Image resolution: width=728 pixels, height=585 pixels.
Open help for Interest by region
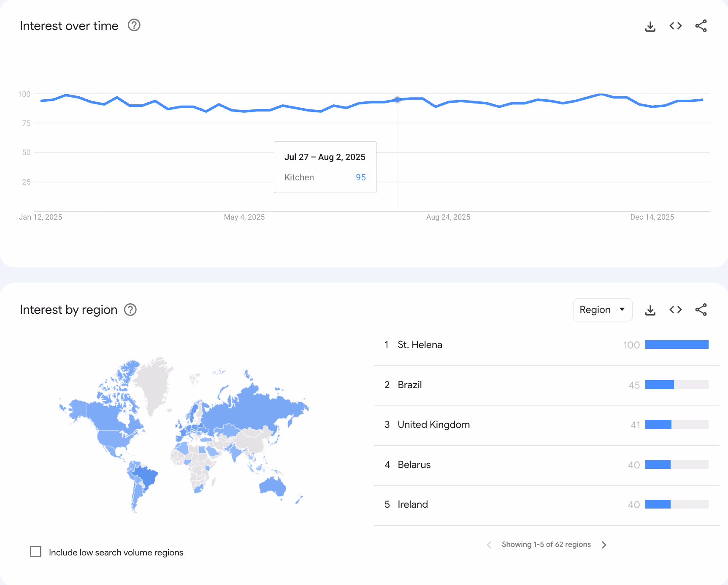point(130,310)
